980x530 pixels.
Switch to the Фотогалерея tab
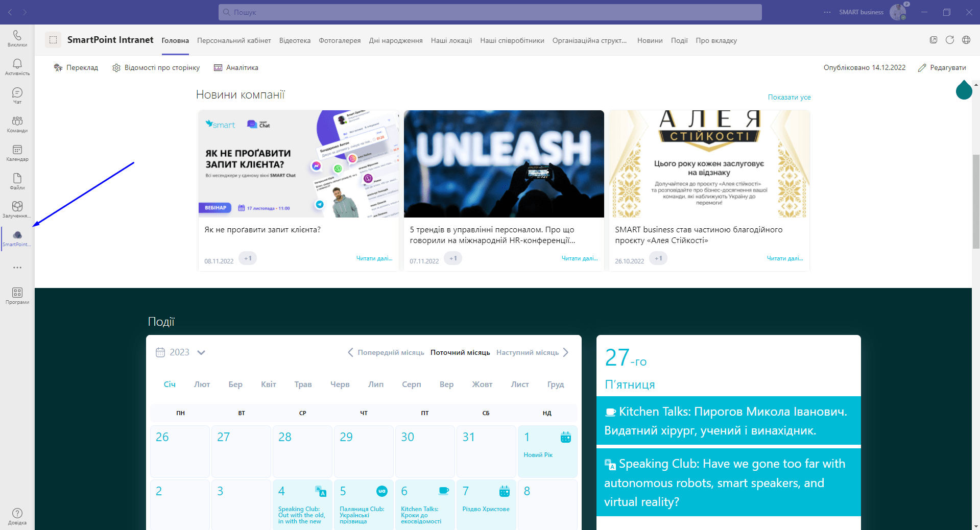340,41
